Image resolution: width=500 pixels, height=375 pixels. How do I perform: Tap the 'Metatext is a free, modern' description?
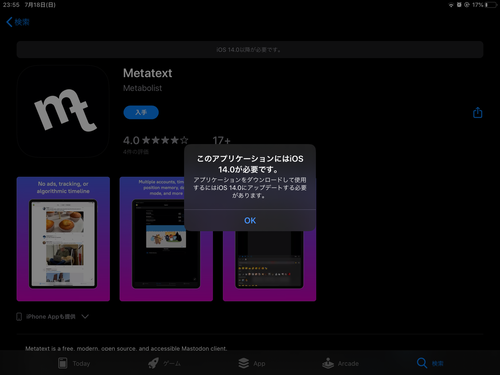126,348
